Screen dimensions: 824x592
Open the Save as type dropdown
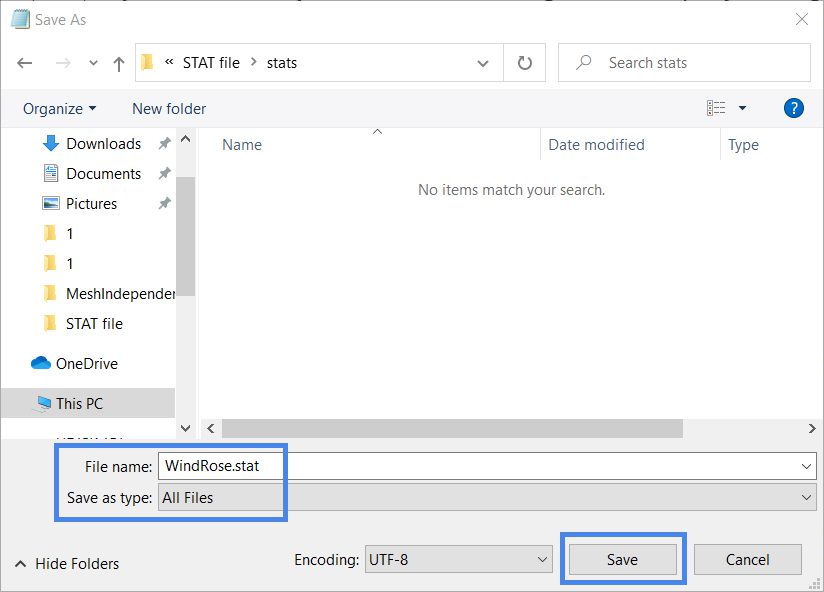click(804, 497)
